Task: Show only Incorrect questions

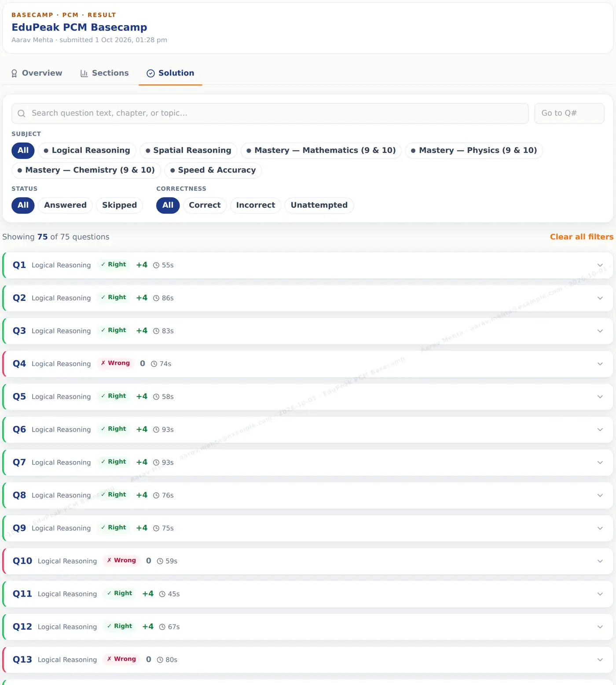Action: 256,205
